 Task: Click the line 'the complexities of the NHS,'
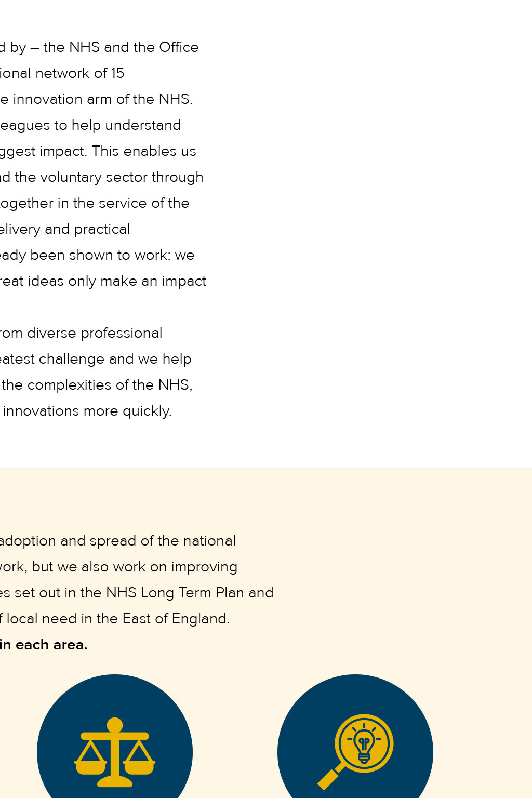tap(97, 385)
